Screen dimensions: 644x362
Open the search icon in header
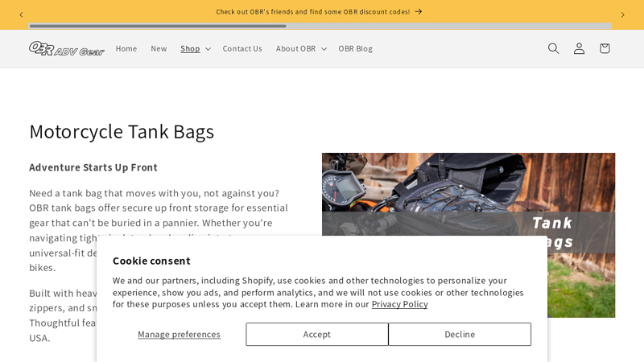pos(553,48)
